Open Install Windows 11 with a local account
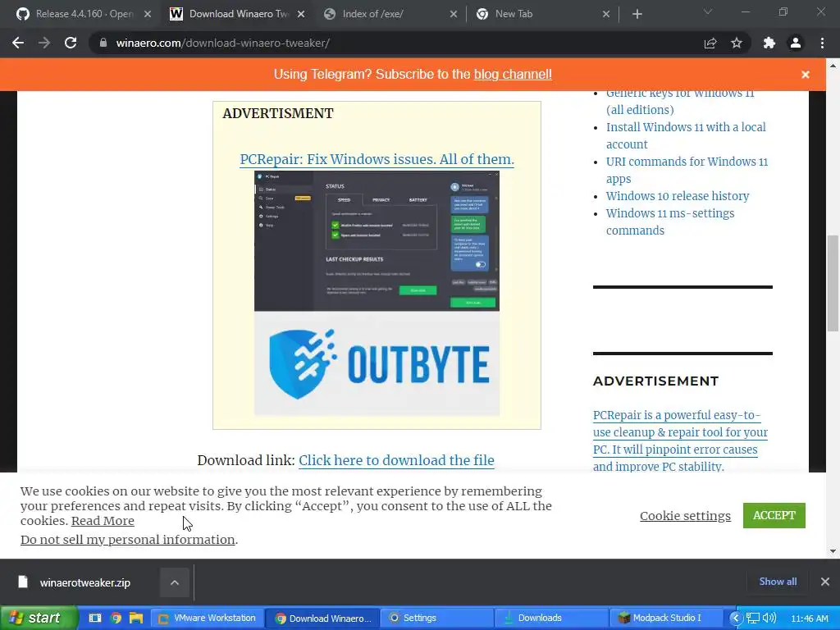This screenshot has height=630, width=840. click(x=686, y=135)
